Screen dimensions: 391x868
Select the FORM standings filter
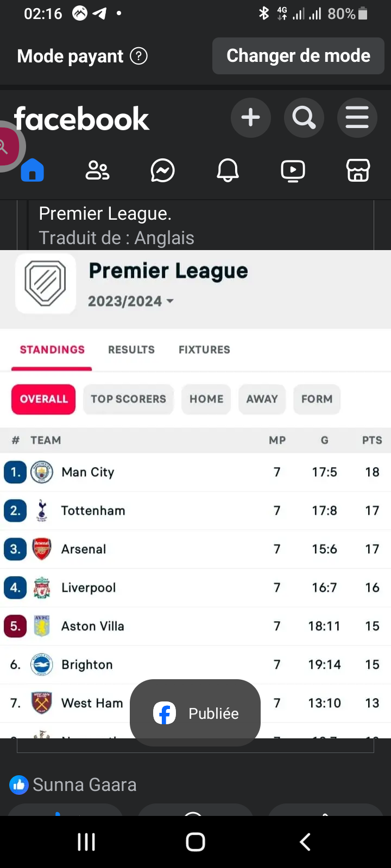(317, 399)
